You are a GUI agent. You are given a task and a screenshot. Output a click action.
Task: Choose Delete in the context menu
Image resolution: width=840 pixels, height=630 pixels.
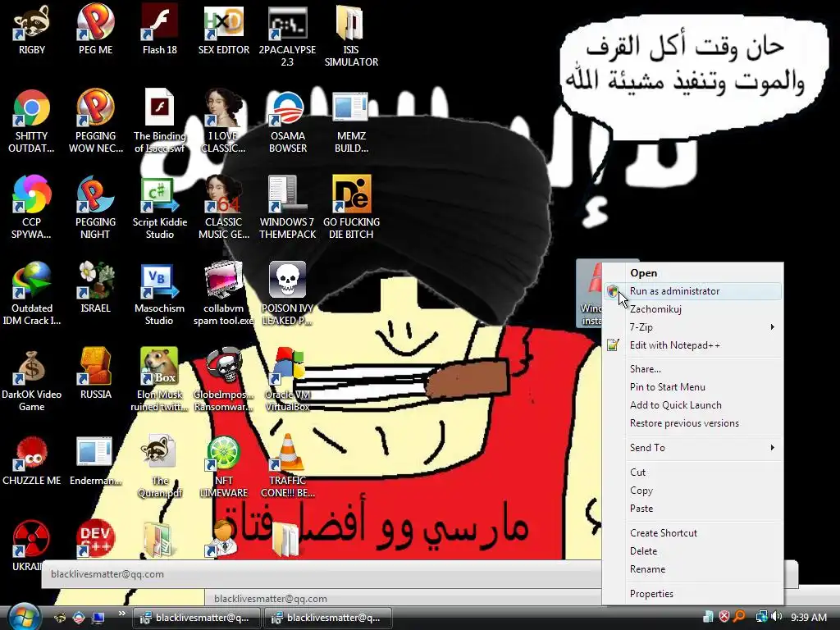(x=692, y=551)
